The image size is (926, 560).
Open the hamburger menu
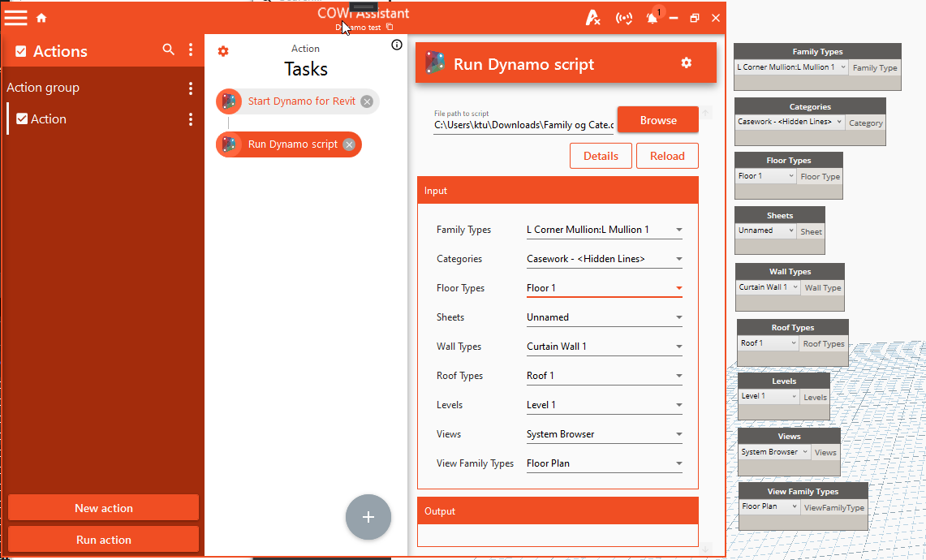[16, 18]
